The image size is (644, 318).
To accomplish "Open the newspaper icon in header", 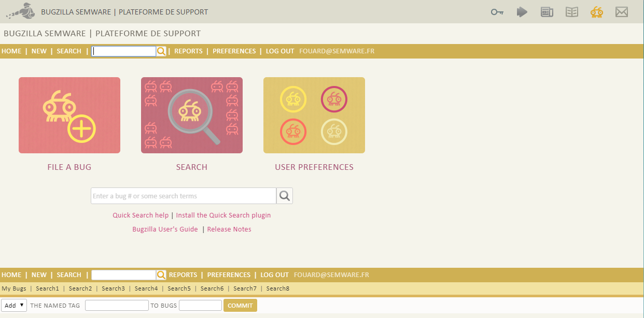I will point(547,12).
